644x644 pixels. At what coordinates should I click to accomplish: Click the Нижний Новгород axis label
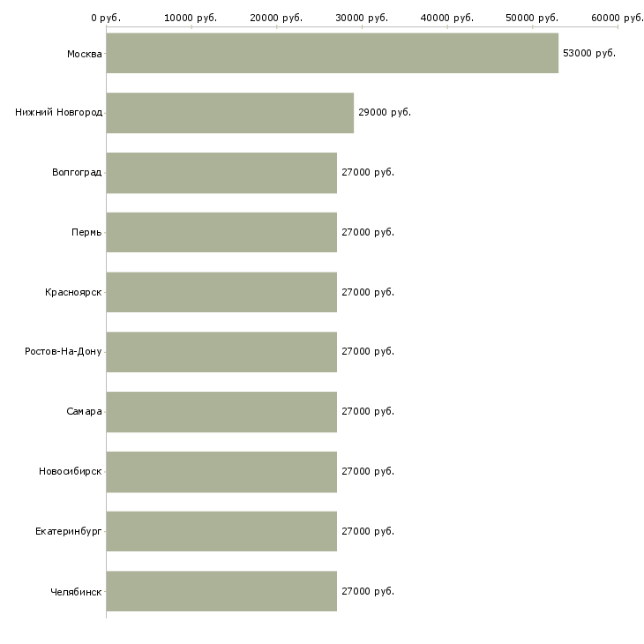58,113
